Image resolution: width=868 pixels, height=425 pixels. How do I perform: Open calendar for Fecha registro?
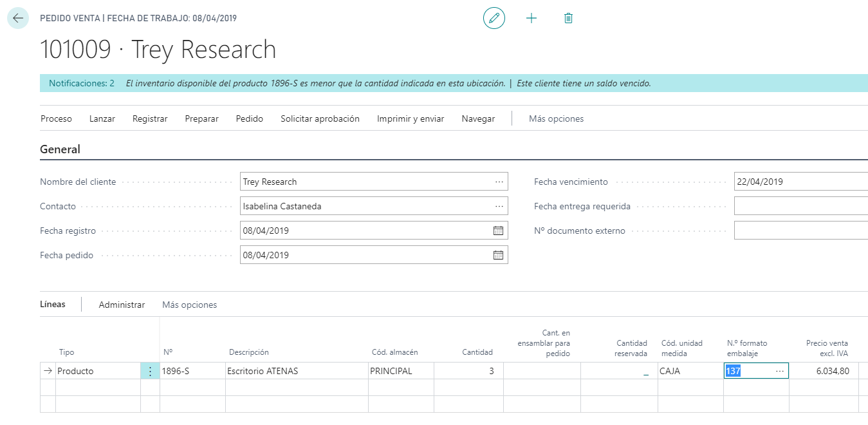(498, 231)
